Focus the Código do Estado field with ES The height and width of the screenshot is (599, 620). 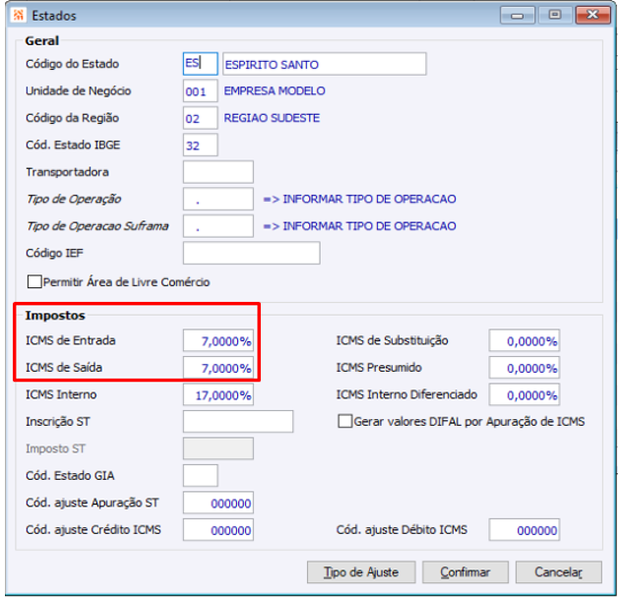pos(200,64)
